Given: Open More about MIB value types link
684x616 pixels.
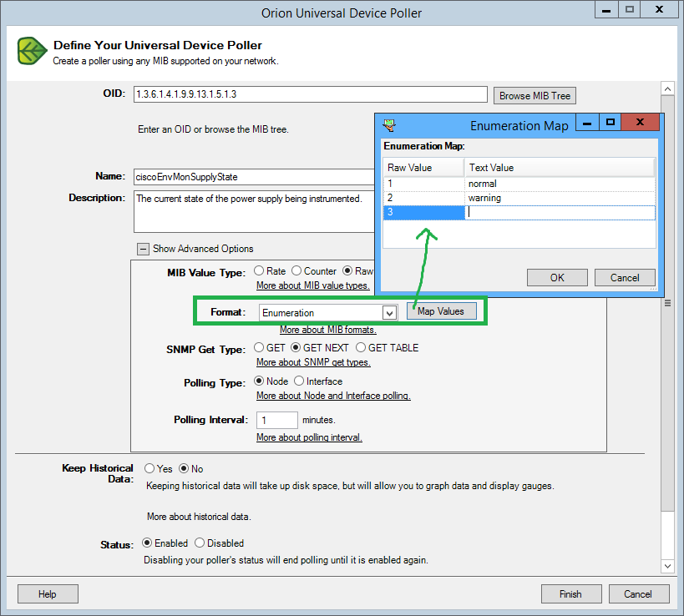Looking at the screenshot, I should tap(313, 285).
